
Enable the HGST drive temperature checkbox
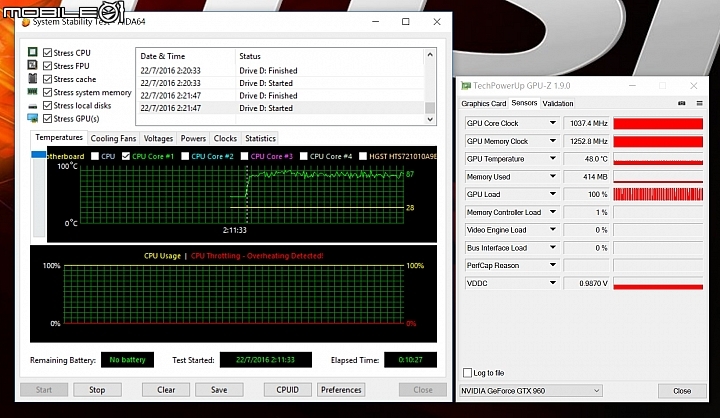tap(363, 156)
